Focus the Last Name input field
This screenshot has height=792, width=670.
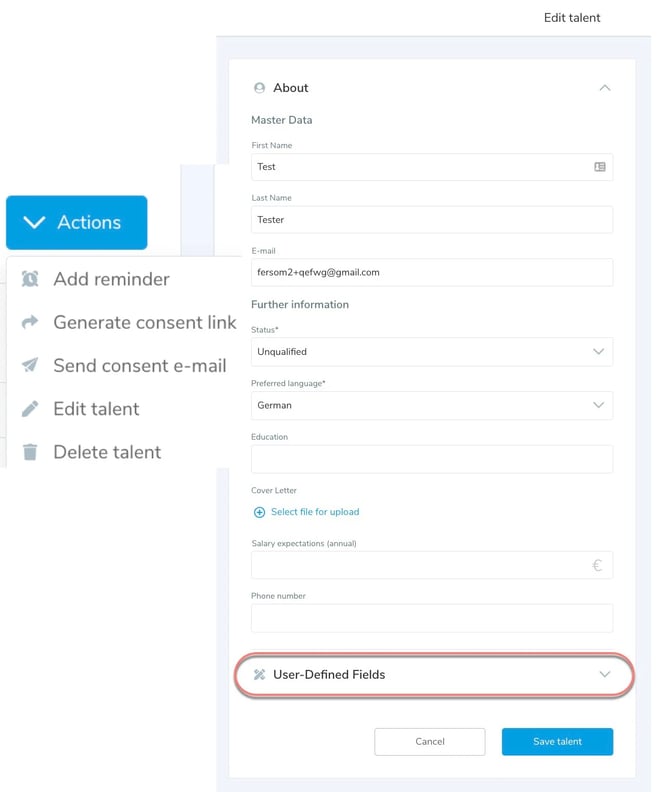[431, 220]
